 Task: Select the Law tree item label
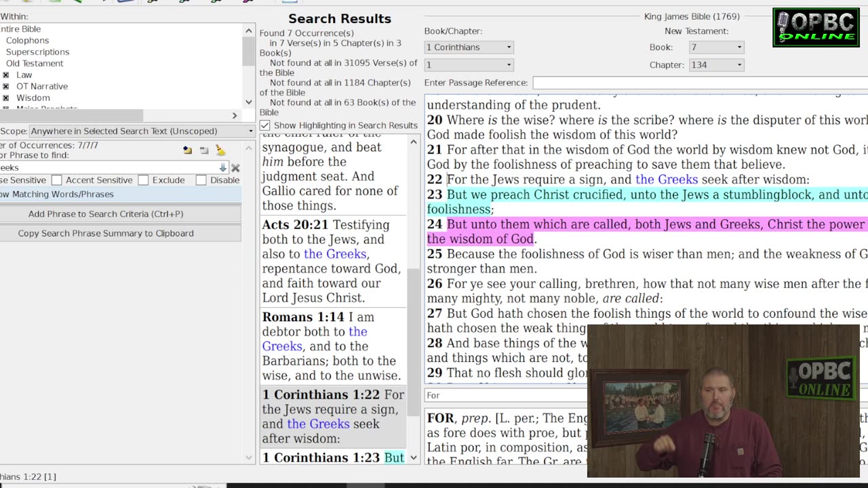[x=24, y=75]
